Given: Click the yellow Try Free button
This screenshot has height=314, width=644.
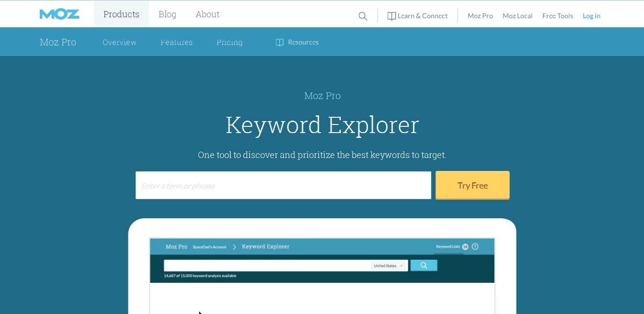Looking at the screenshot, I should point(472,186).
